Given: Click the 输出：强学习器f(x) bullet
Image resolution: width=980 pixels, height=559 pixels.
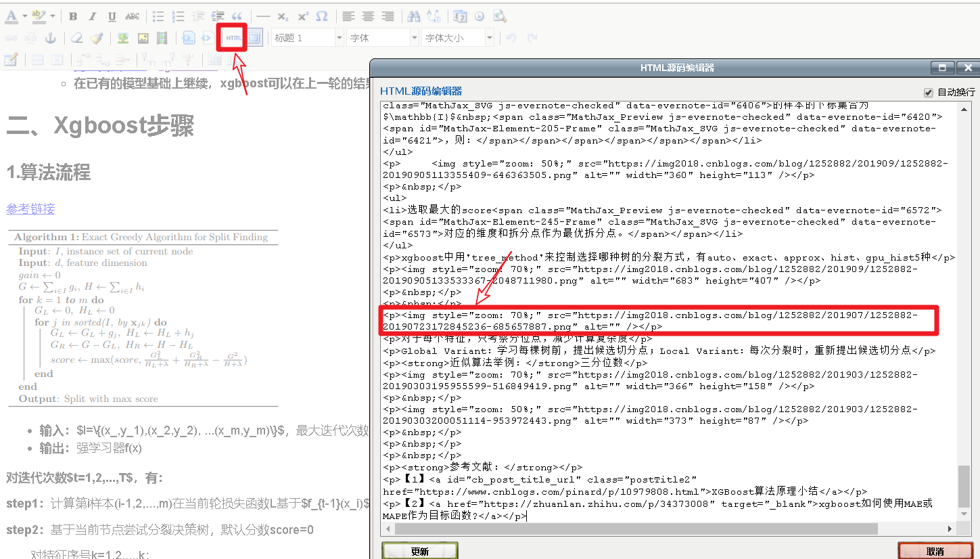Looking at the screenshot, I should tap(91, 448).
